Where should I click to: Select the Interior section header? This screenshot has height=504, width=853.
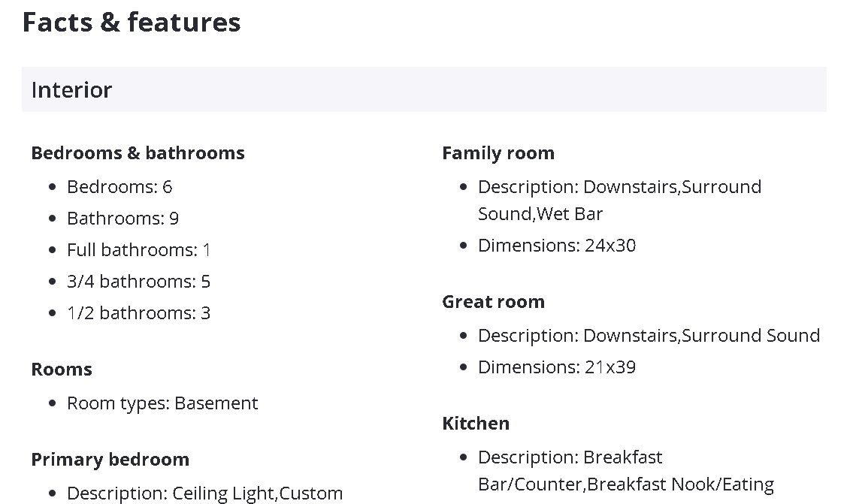coord(71,90)
